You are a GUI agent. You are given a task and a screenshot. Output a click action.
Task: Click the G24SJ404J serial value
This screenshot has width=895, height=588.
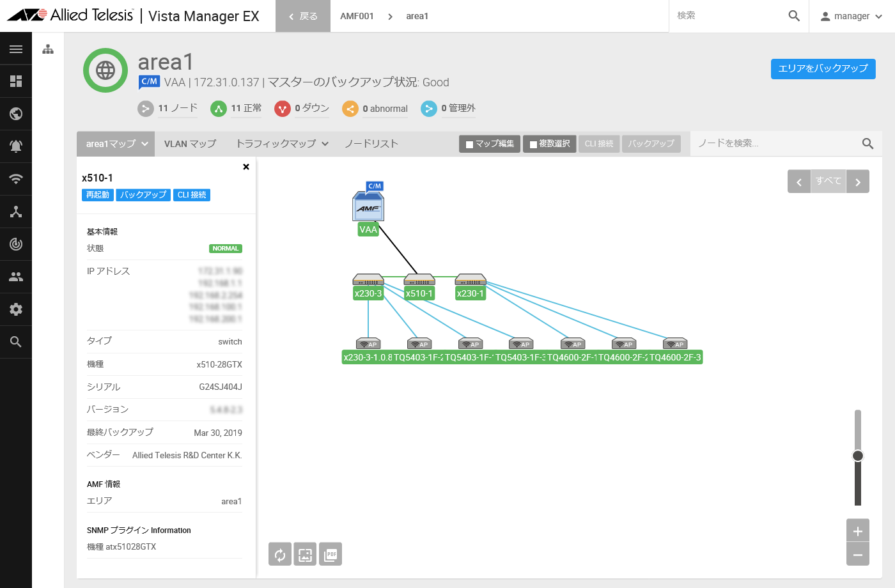(221, 387)
